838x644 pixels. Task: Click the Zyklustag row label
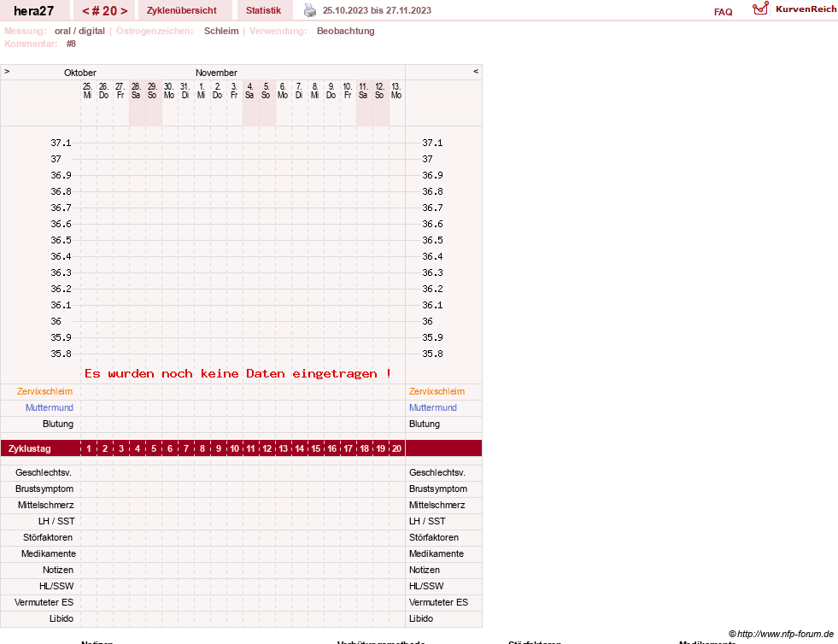(x=29, y=448)
